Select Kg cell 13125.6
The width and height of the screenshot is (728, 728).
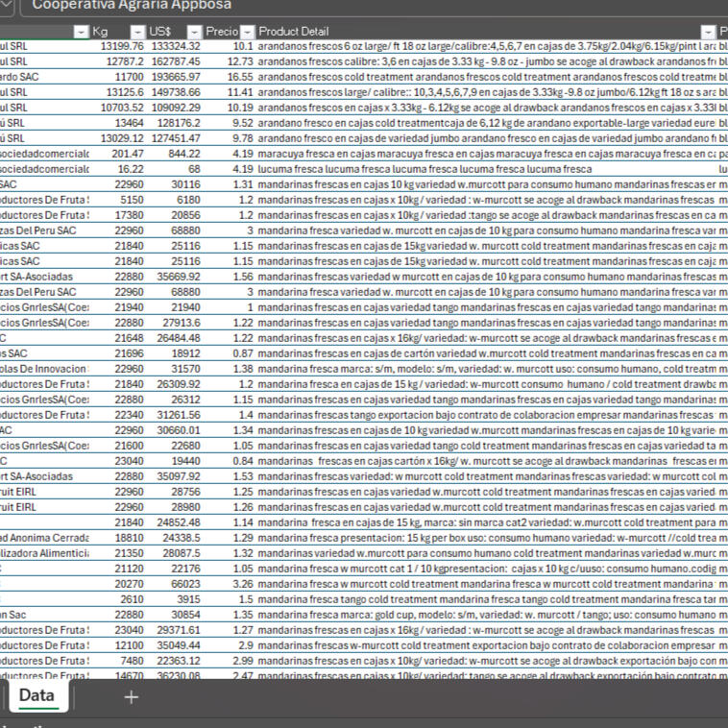(x=118, y=92)
